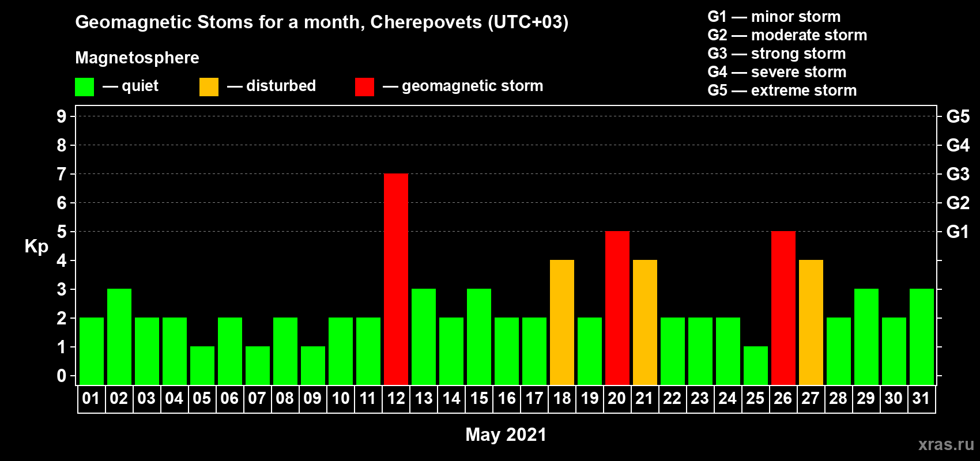This screenshot has width=980, height=461.
Task: Click the G4 label on right axis
Action: 958,145
